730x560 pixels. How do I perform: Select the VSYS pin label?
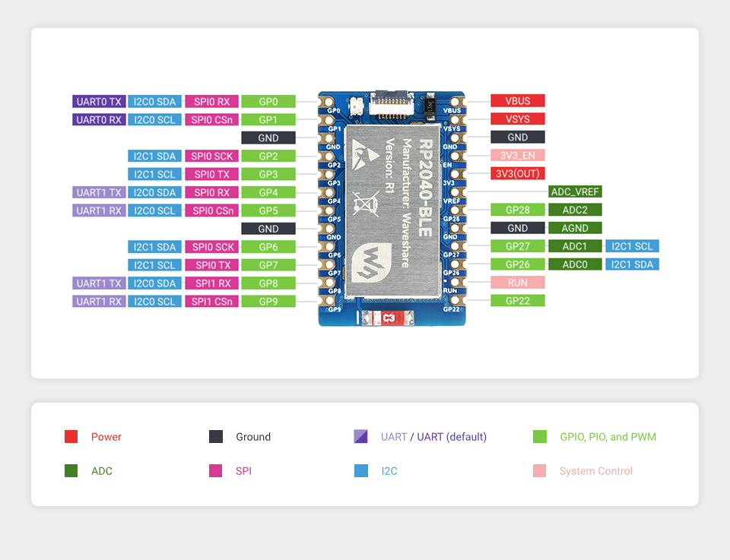(518, 119)
